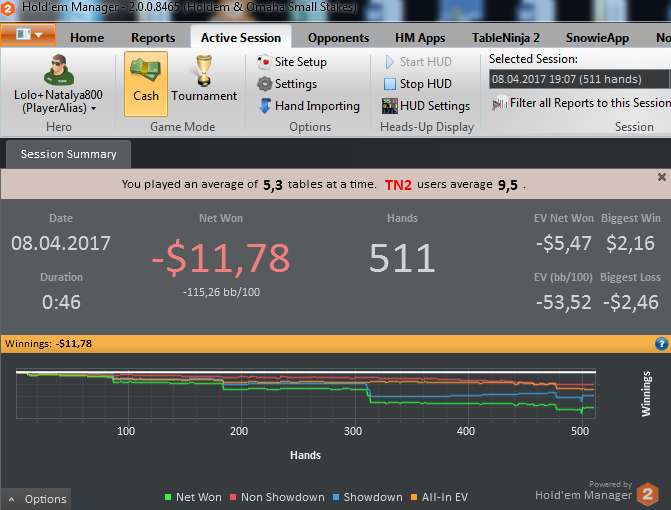Select the Active Session tab
Viewport: 671px width, 510px height.
pyautogui.click(x=241, y=38)
